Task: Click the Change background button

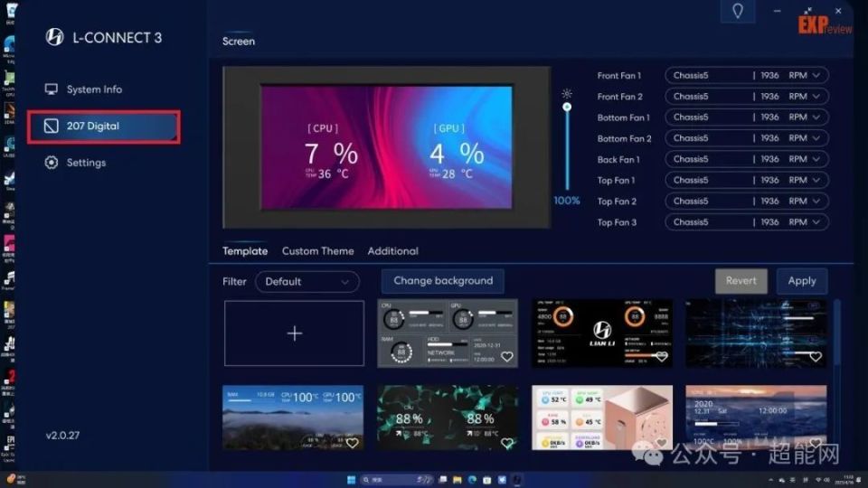Action: [443, 280]
